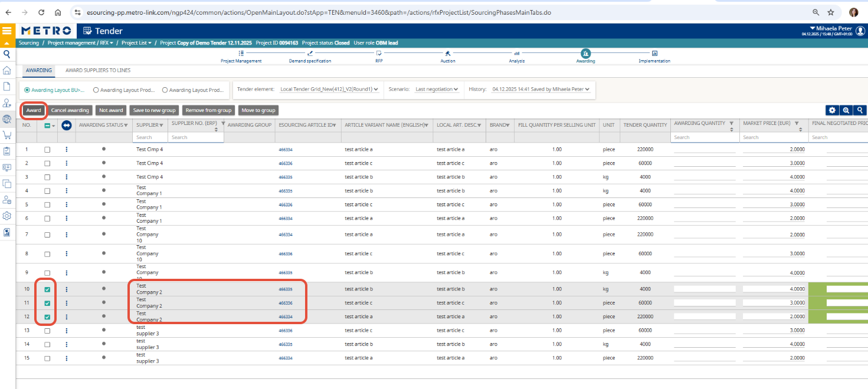Click the Award button
The height and width of the screenshot is (389, 868).
[x=34, y=110]
